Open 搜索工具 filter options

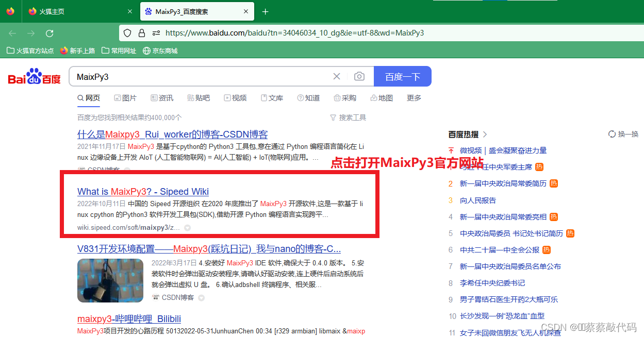pyautogui.click(x=348, y=117)
